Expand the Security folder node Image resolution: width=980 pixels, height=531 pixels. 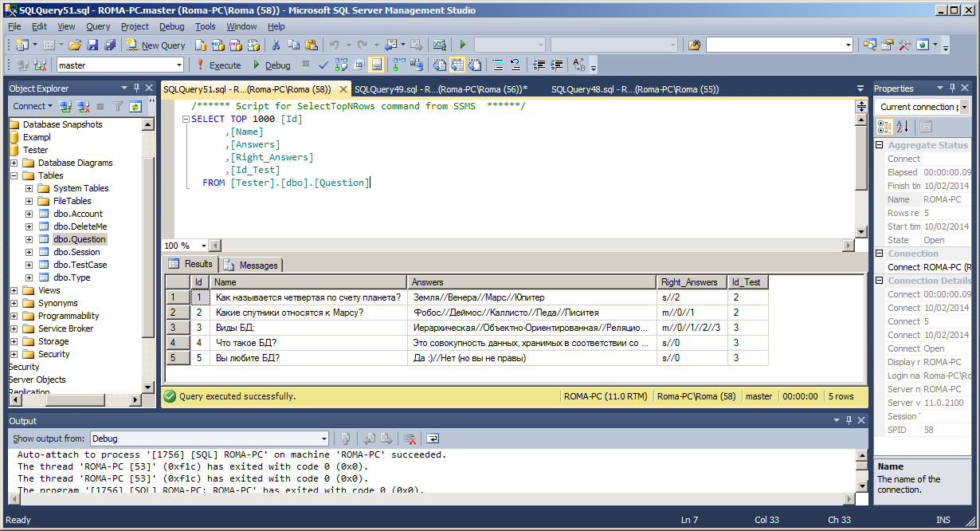tap(14, 354)
